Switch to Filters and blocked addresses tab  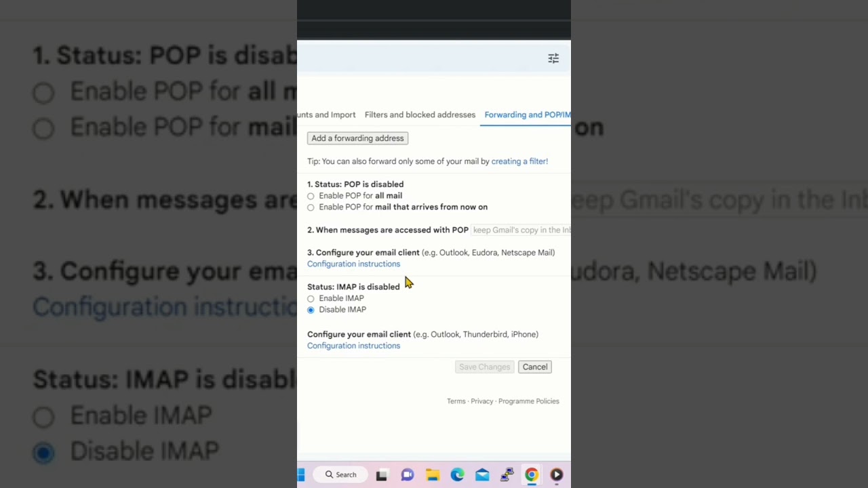420,115
